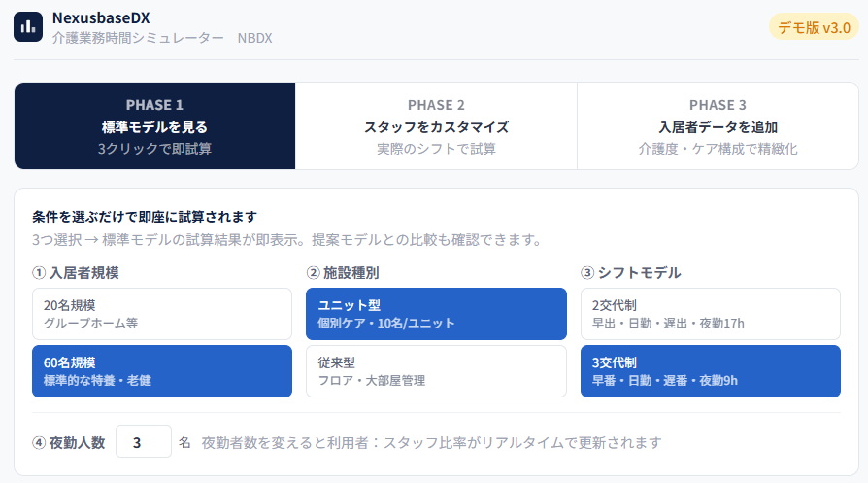Click the ③ シフトモデル section heading
Screen dimensions: 868x483
[630, 273]
